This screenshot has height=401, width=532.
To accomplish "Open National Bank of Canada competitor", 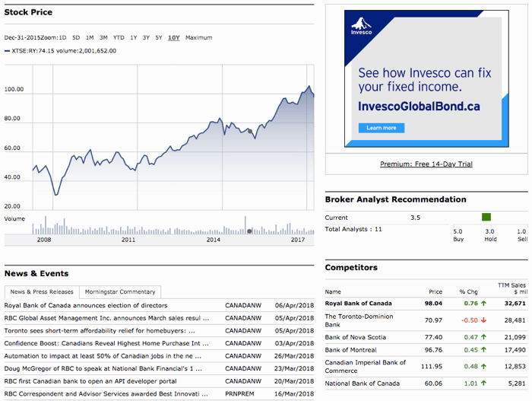I will coord(362,383).
